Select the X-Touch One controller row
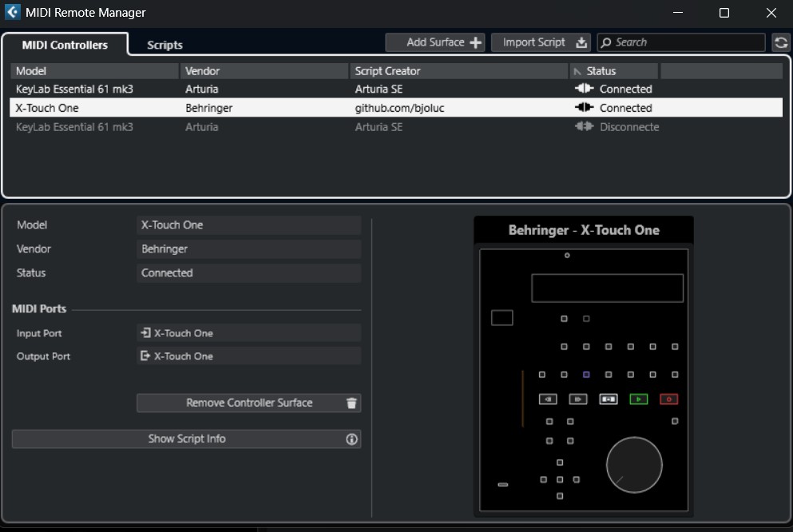793x532 pixels. click(396, 108)
